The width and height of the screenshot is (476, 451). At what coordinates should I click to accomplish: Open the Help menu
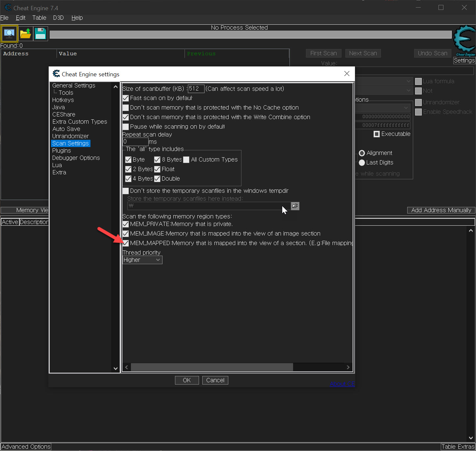click(x=77, y=18)
